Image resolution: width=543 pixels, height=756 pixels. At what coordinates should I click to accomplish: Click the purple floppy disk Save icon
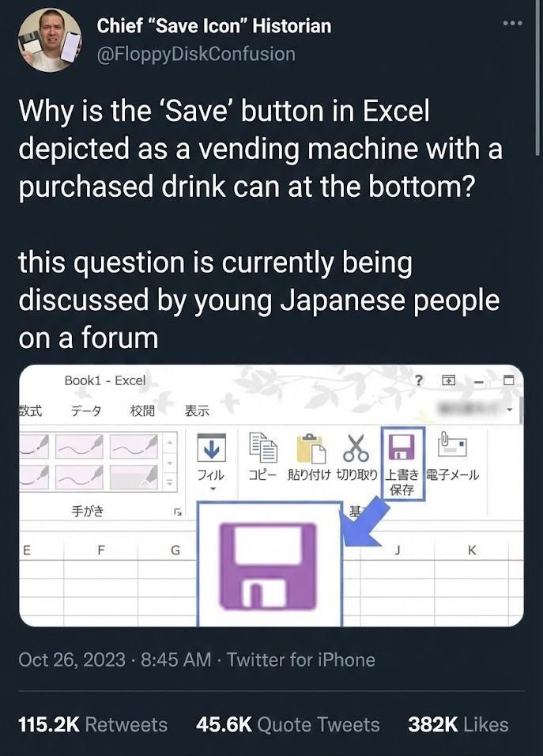point(402,448)
